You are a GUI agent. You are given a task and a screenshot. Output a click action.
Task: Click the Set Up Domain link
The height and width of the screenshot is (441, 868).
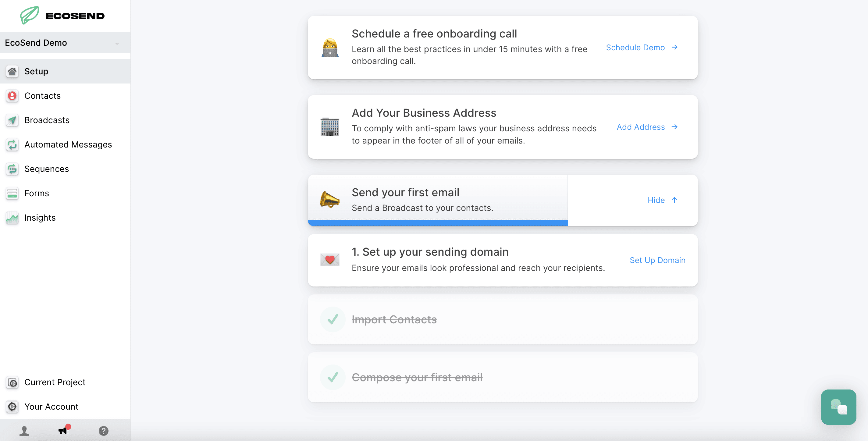click(x=657, y=260)
